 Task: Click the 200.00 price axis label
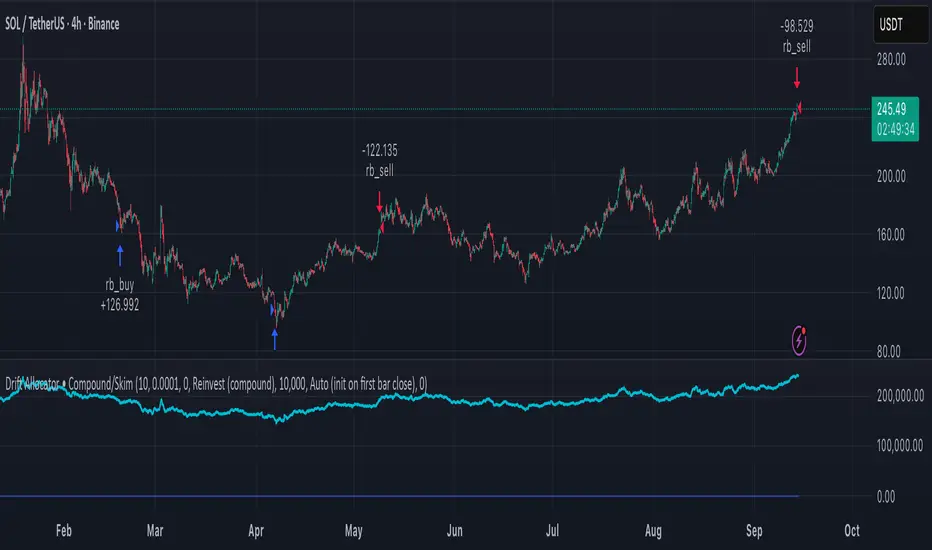tap(891, 177)
